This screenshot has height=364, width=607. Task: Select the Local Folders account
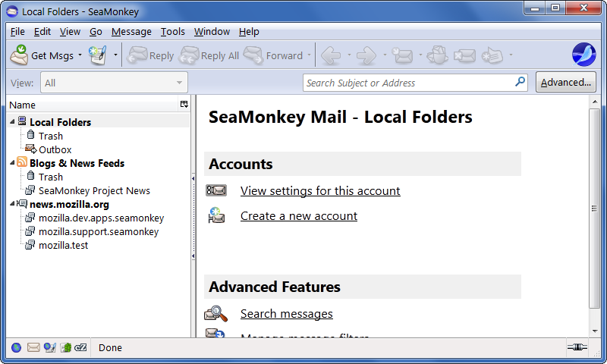pyautogui.click(x=61, y=122)
